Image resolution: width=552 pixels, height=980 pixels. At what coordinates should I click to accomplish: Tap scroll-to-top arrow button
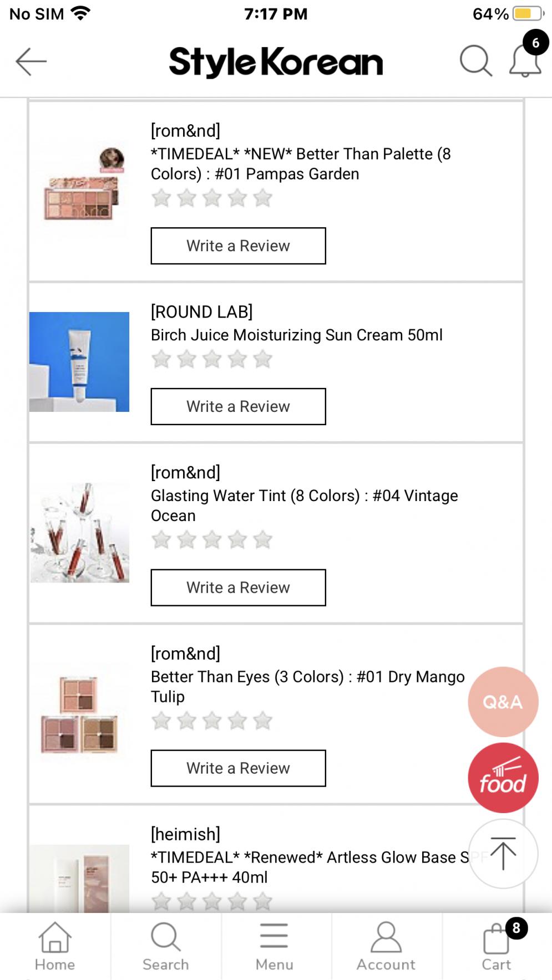[503, 854]
